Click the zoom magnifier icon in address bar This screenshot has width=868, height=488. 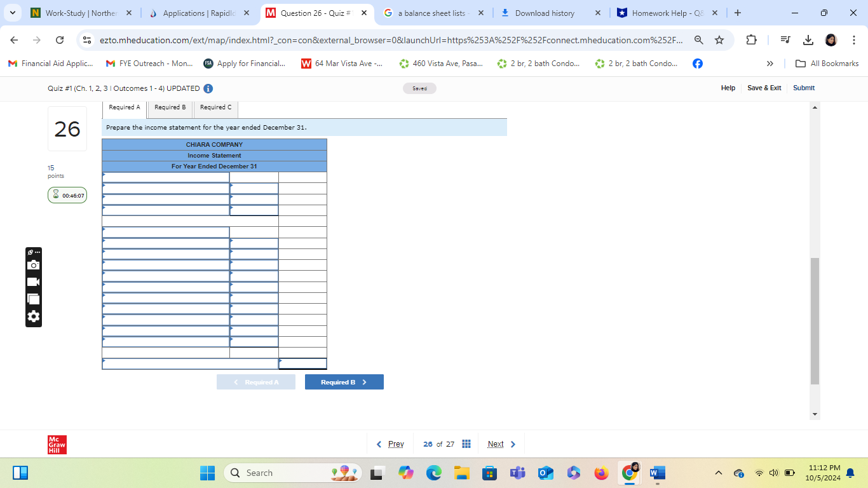pos(699,40)
